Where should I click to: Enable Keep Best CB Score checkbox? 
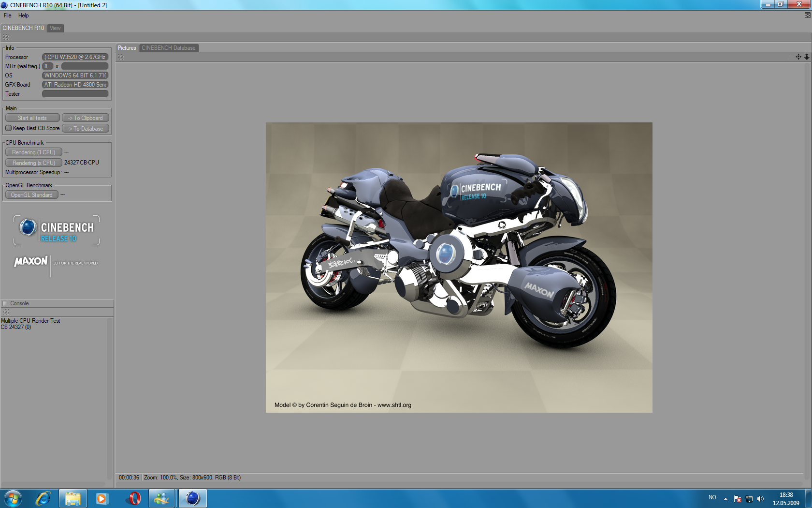(x=9, y=128)
